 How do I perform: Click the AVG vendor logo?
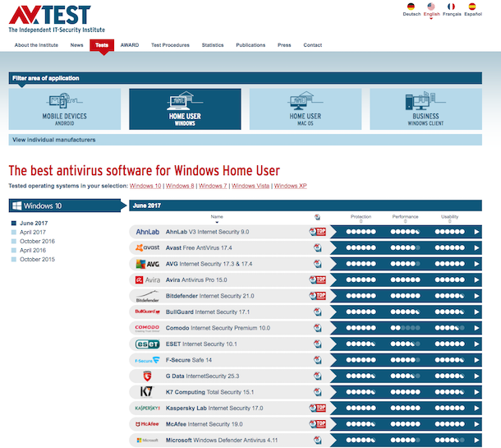147,264
